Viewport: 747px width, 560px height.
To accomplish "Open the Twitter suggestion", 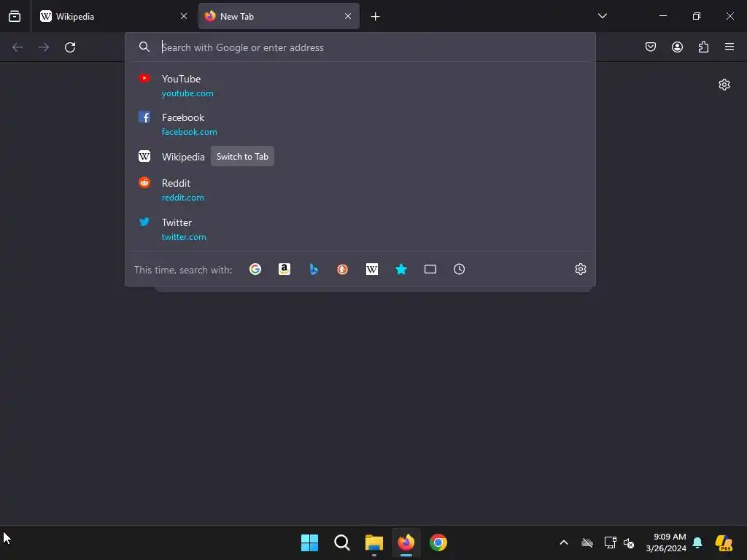I will pyautogui.click(x=360, y=229).
